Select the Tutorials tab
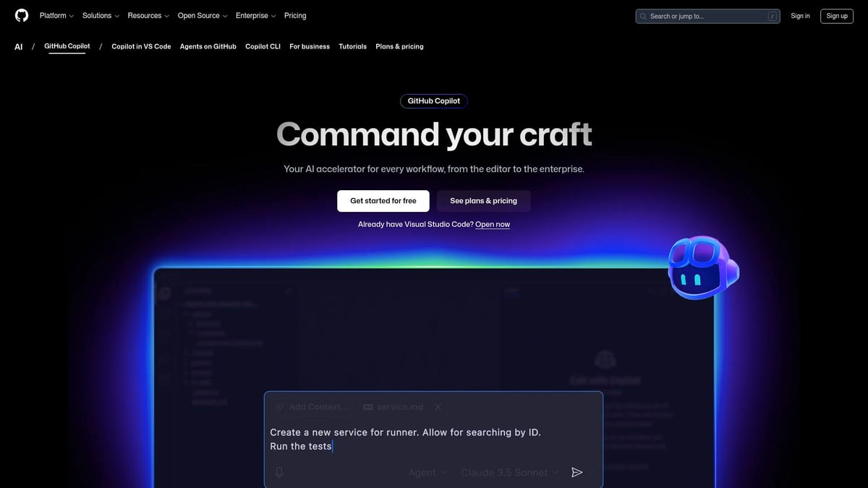This screenshot has height=488, width=868. [352, 46]
